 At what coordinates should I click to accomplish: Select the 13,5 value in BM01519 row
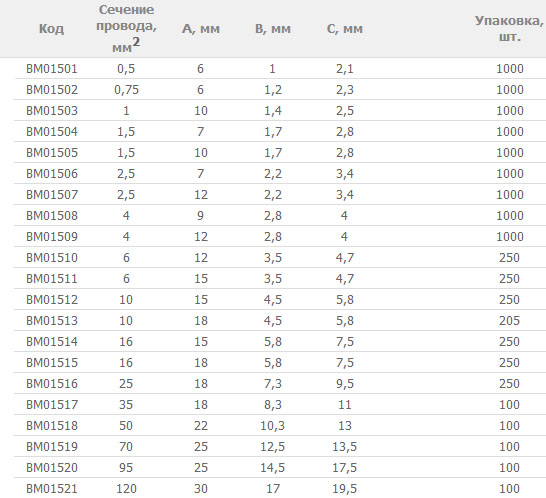coord(345,447)
